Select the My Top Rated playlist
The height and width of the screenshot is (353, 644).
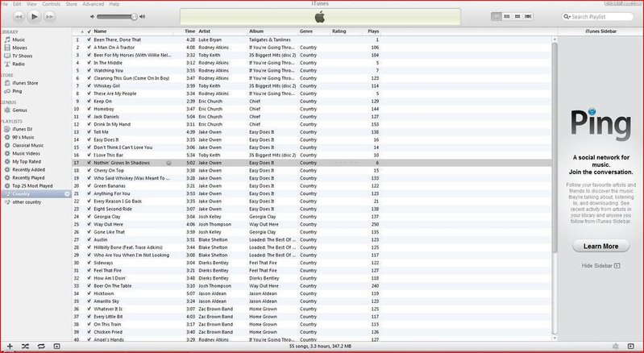(x=27, y=162)
